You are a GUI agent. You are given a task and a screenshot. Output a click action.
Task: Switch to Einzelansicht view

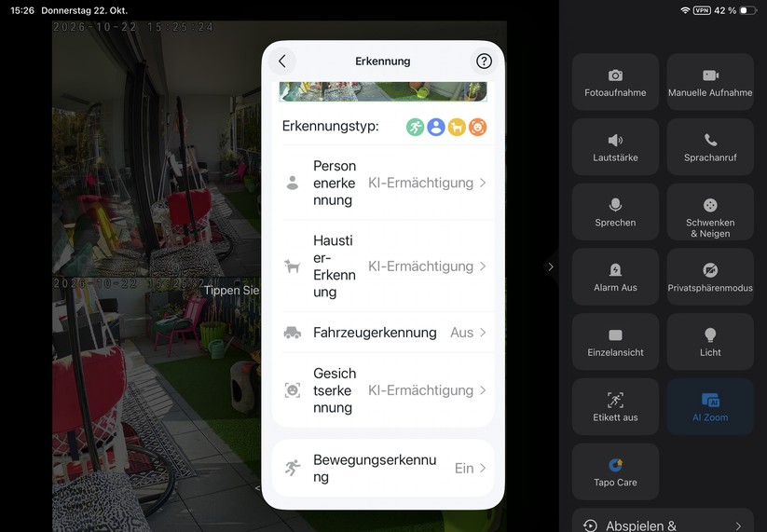pyautogui.click(x=615, y=342)
